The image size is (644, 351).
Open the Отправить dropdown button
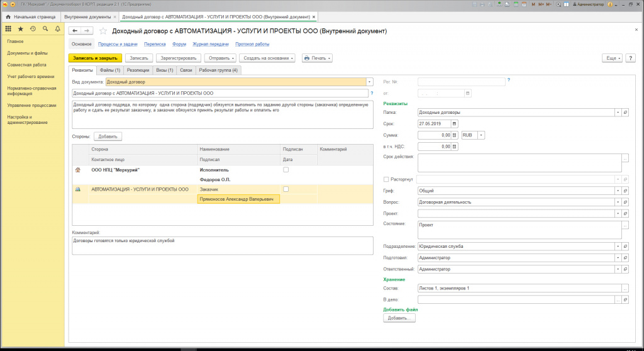[221, 58]
